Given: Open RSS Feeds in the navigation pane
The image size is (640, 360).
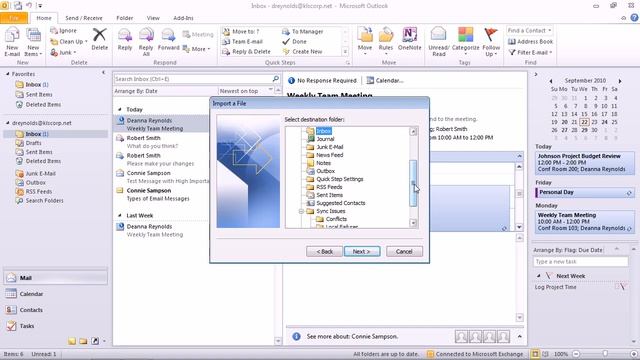Looking at the screenshot, I should (x=39, y=191).
